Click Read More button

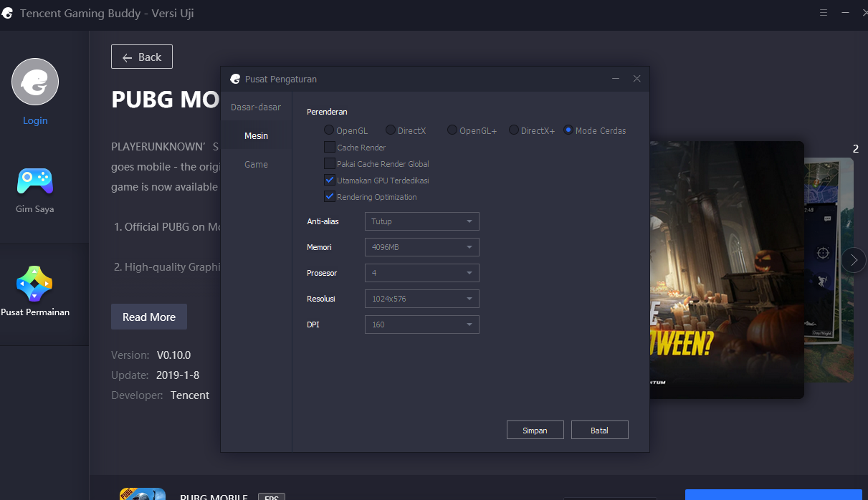pyautogui.click(x=149, y=317)
